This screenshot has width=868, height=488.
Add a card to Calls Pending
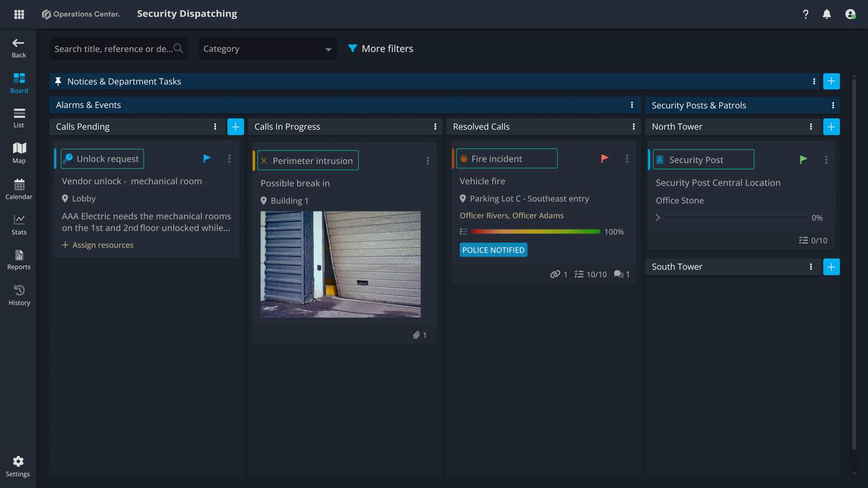point(236,127)
